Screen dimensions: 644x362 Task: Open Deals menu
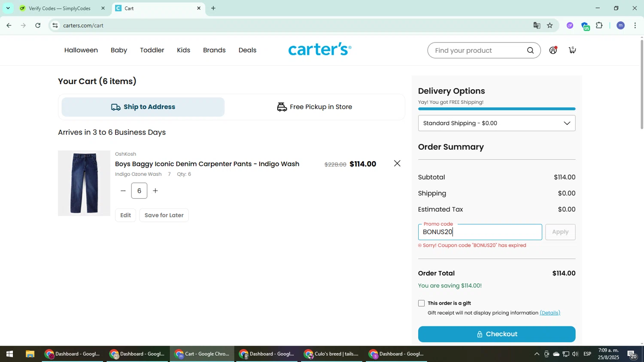pos(247,50)
